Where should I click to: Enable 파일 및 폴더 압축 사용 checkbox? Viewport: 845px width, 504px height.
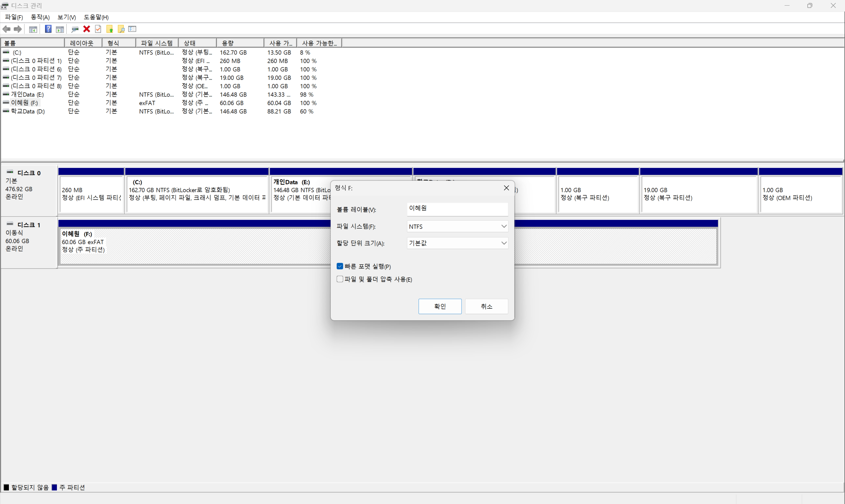click(340, 279)
